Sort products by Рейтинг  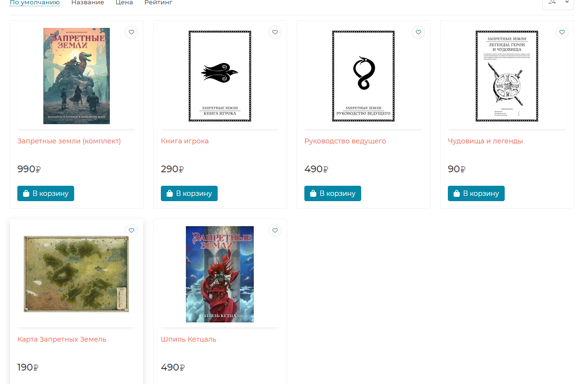158,3
